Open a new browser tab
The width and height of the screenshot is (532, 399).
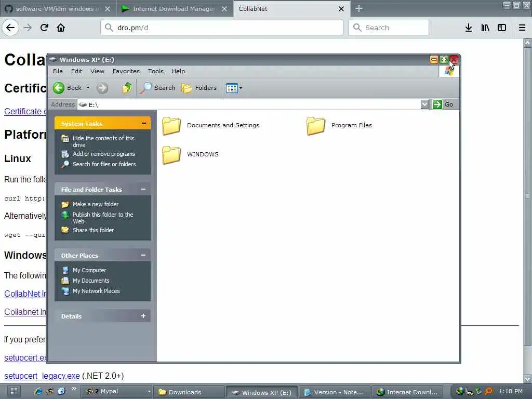[x=359, y=8]
